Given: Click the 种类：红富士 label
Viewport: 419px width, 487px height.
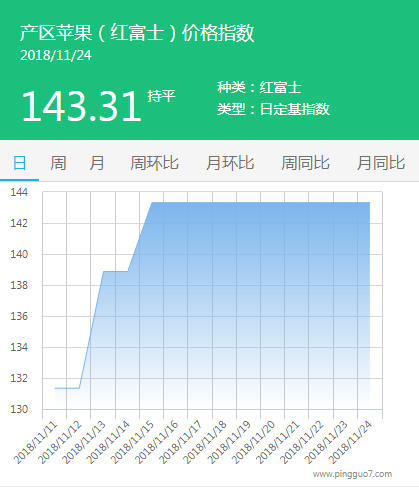Looking at the screenshot, I should point(259,87).
